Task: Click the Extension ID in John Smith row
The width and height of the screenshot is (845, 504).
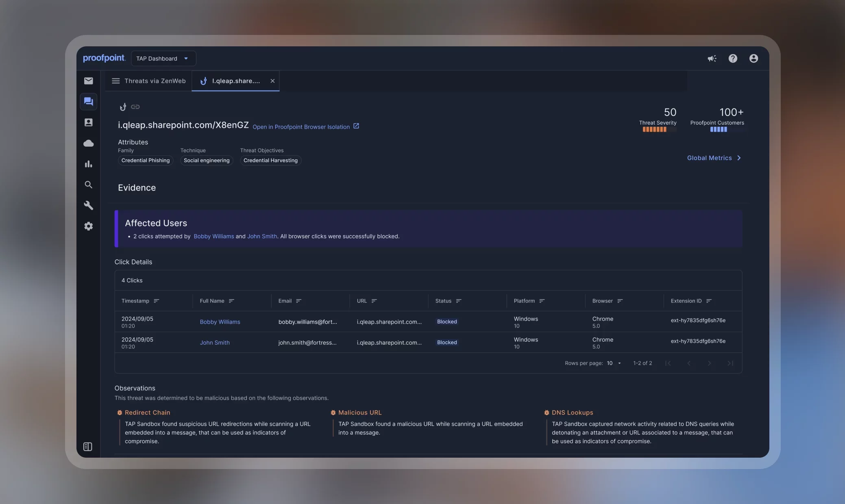Action: coord(698,341)
